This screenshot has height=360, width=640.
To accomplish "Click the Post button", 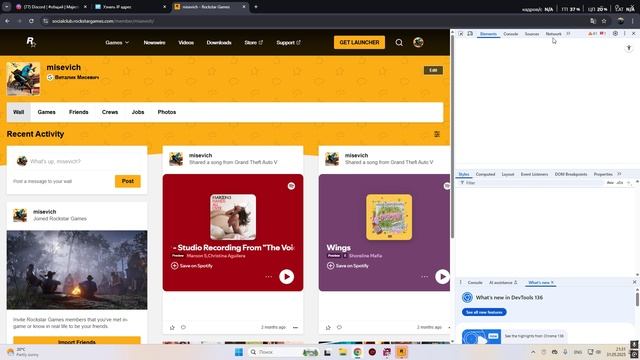I will pyautogui.click(x=128, y=181).
